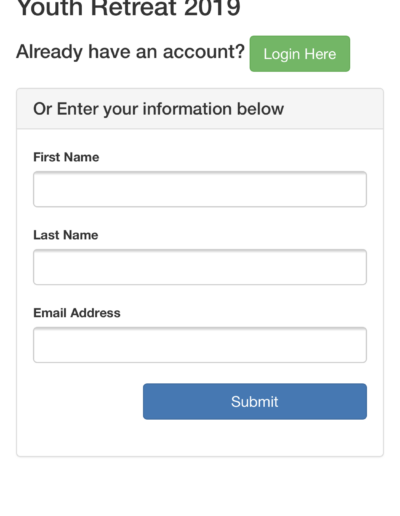
Task: Click the gray panel heading bar
Action: 200,109
